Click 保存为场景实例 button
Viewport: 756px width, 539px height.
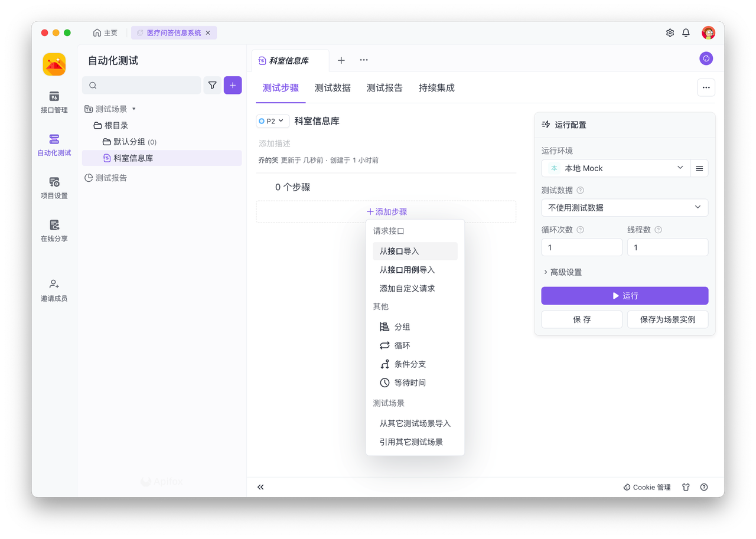667,319
